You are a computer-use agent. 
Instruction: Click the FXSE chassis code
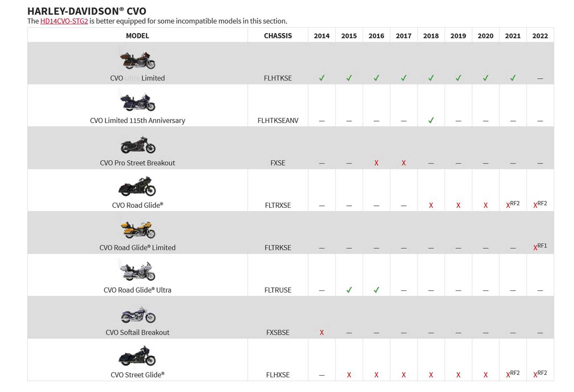[278, 163]
